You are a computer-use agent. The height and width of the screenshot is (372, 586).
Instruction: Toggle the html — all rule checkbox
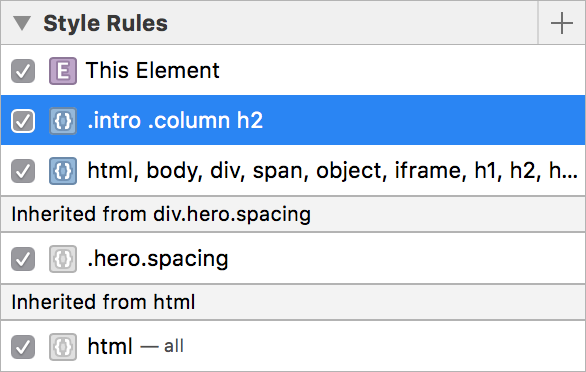[x=23, y=347]
